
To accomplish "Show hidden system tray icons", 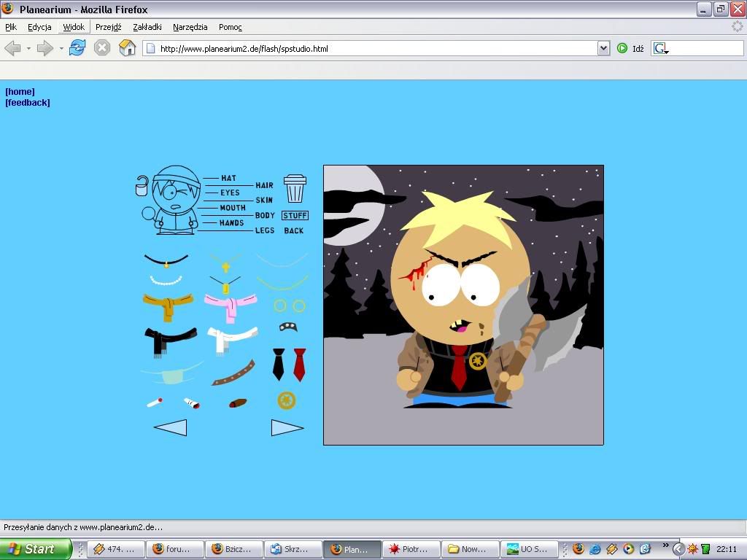I will point(678,549).
